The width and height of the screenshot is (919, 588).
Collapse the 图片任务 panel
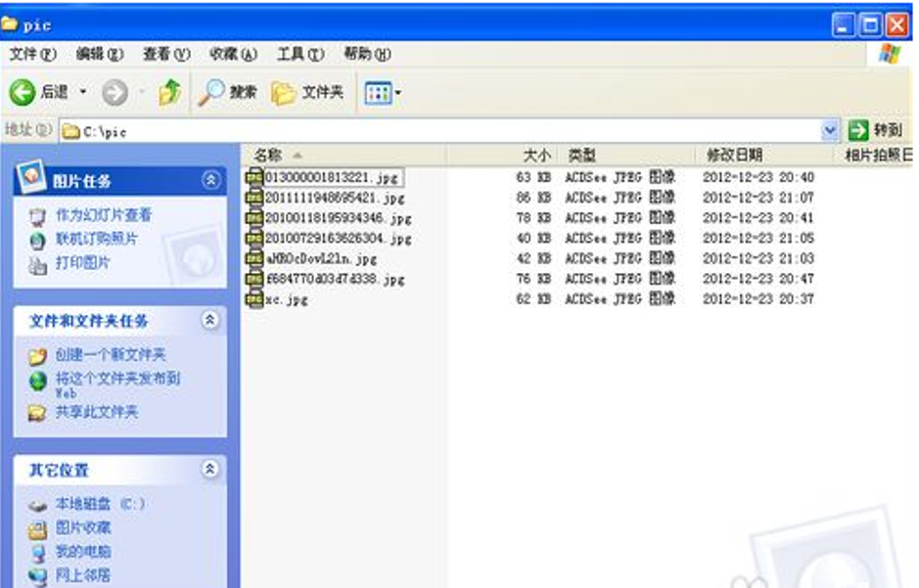coord(211,180)
